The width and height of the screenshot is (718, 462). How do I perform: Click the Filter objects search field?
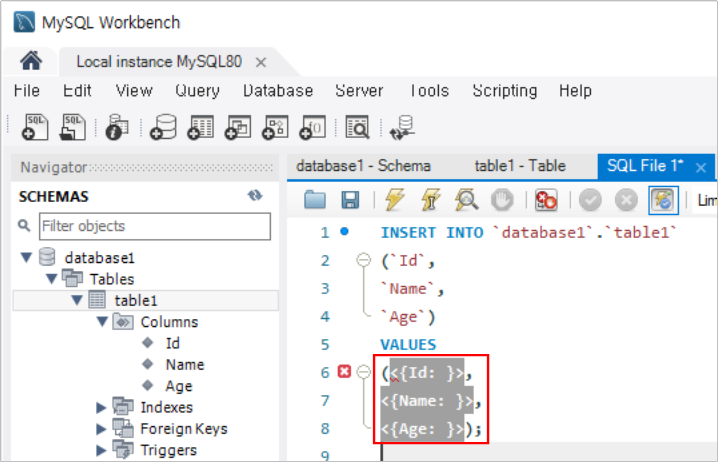(155, 226)
